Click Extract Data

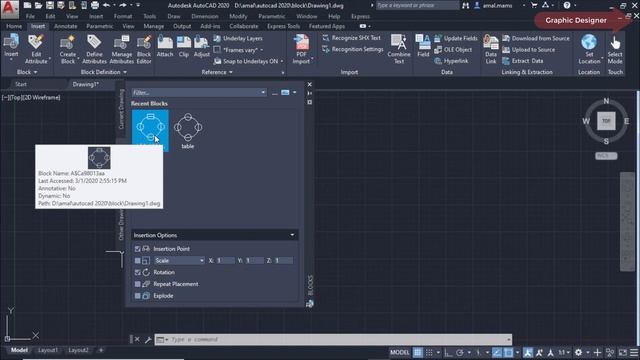[x=522, y=61]
